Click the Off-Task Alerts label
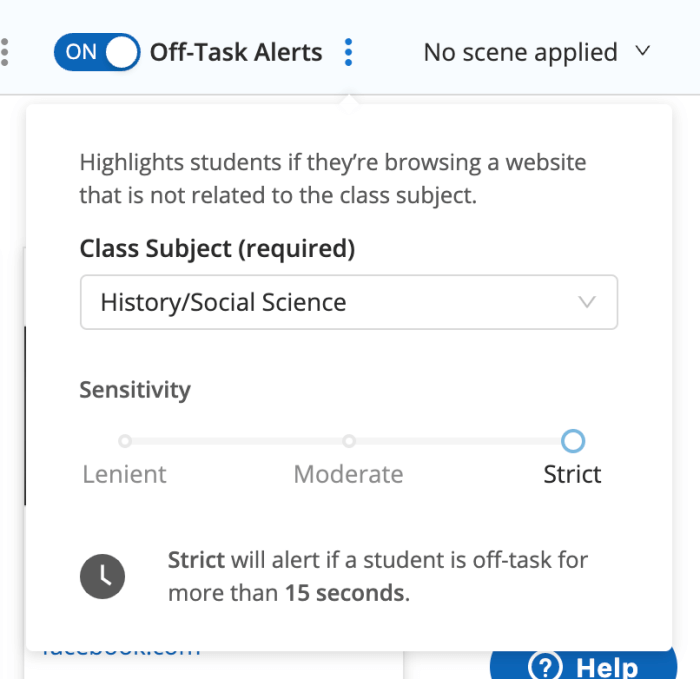Screen dimensions: 700x679 click(236, 52)
